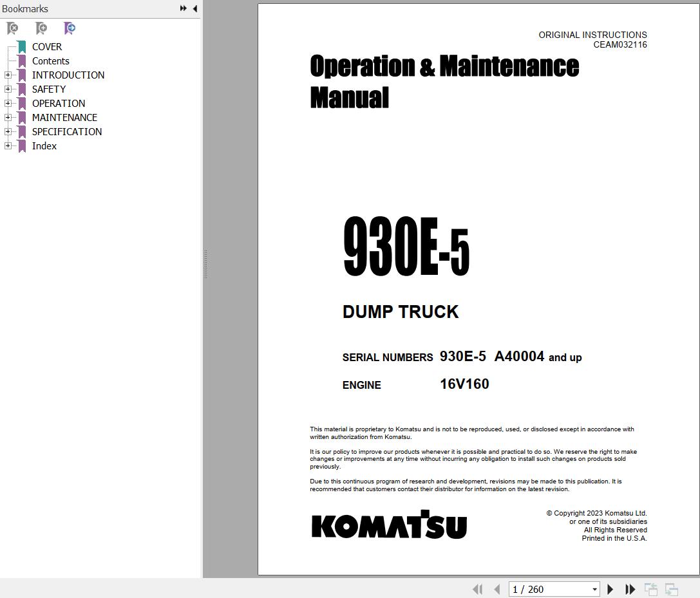
Task: Click the 930E-5 model title
Action: [x=406, y=247]
